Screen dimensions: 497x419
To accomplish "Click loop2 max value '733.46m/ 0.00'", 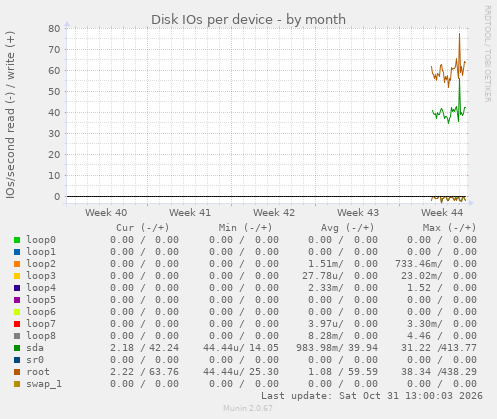I will click(x=436, y=264).
